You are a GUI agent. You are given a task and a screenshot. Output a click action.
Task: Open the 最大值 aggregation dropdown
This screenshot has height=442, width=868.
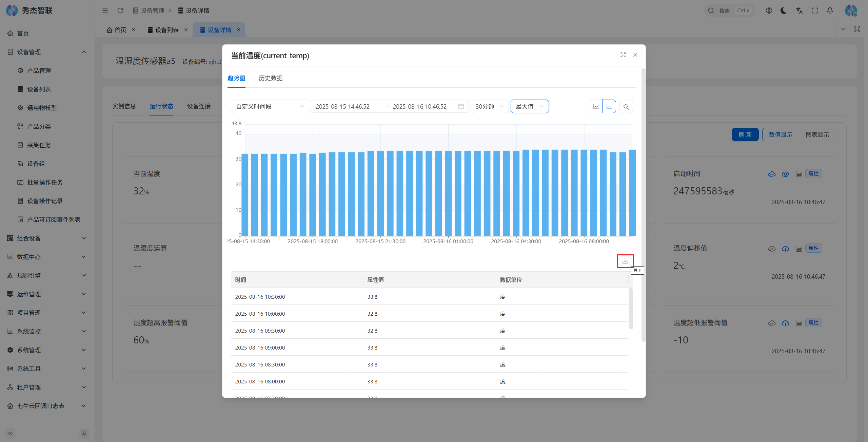pyautogui.click(x=529, y=106)
